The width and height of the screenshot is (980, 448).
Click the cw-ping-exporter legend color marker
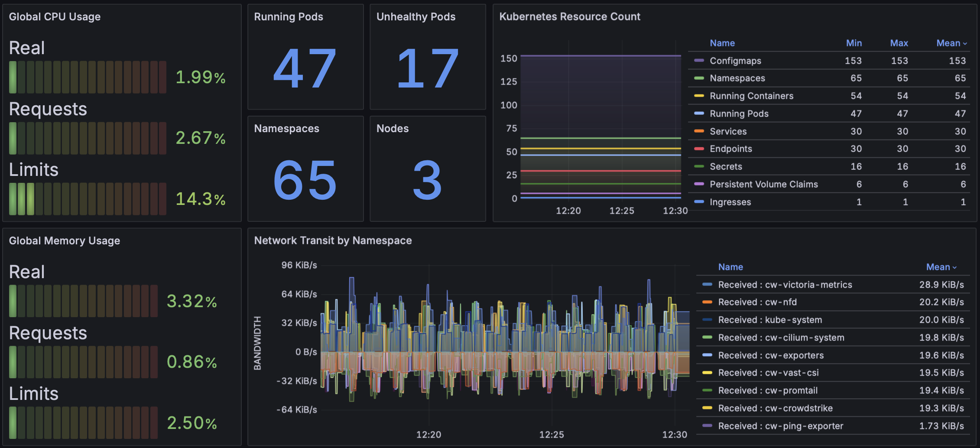[x=707, y=426]
